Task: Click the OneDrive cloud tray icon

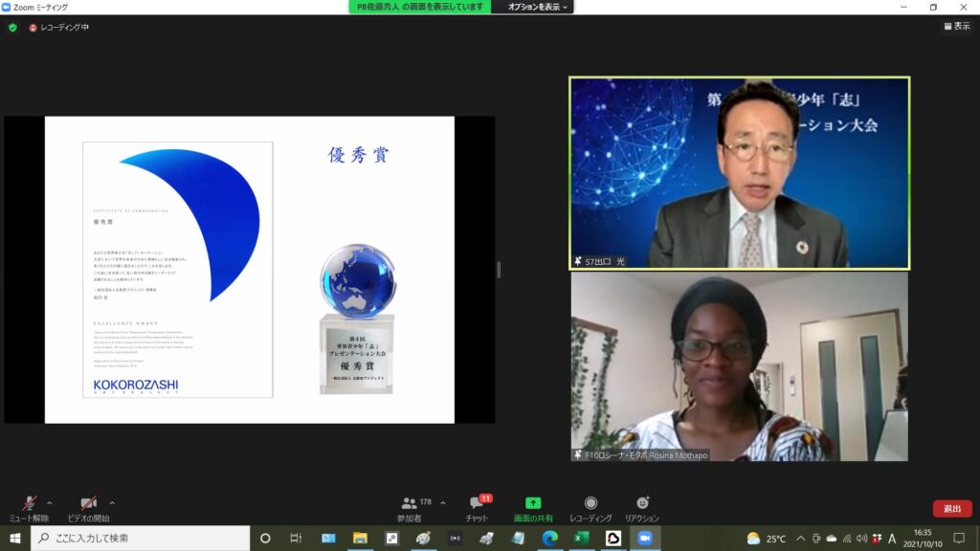Action: click(x=832, y=538)
